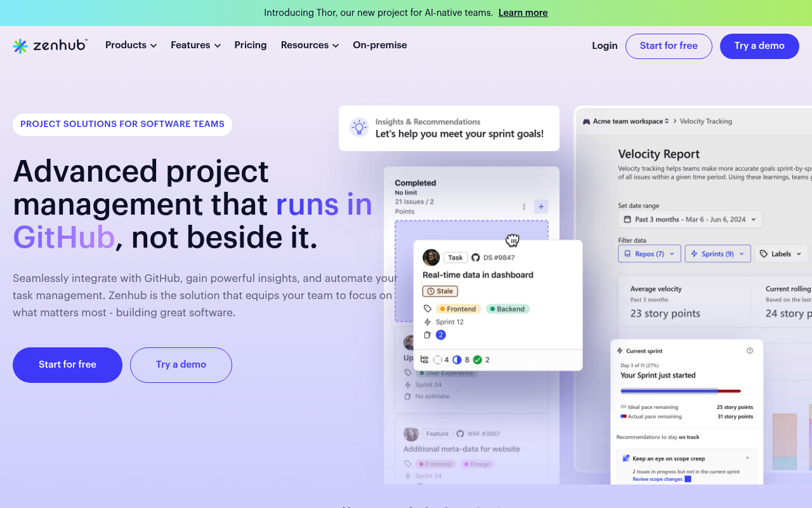Click the workspace icon beside Acme team workspace
This screenshot has height=508, width=812.
587,121
